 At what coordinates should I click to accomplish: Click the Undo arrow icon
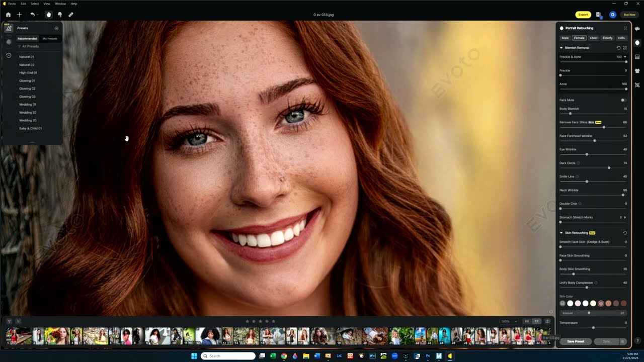(32, 15)
